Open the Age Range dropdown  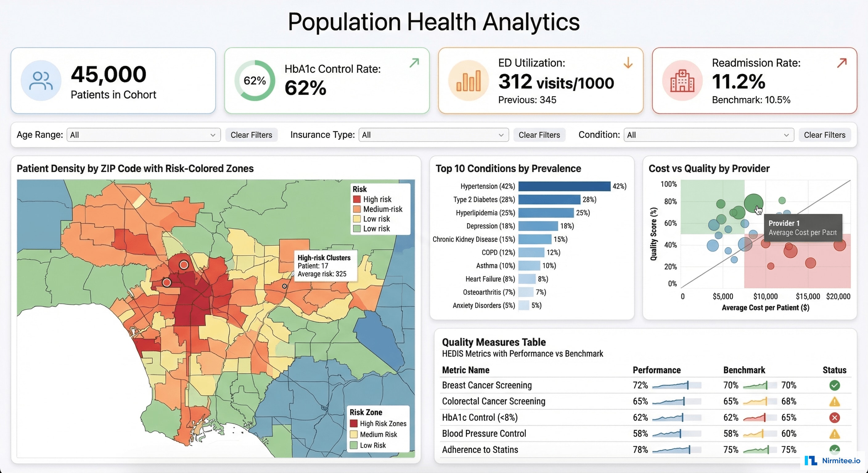(x=143, y=135)
